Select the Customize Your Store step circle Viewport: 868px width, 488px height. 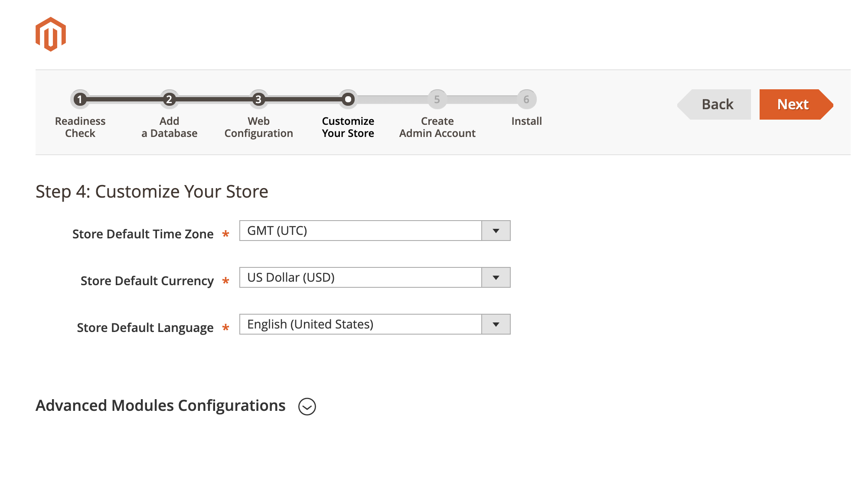point(349,99)
